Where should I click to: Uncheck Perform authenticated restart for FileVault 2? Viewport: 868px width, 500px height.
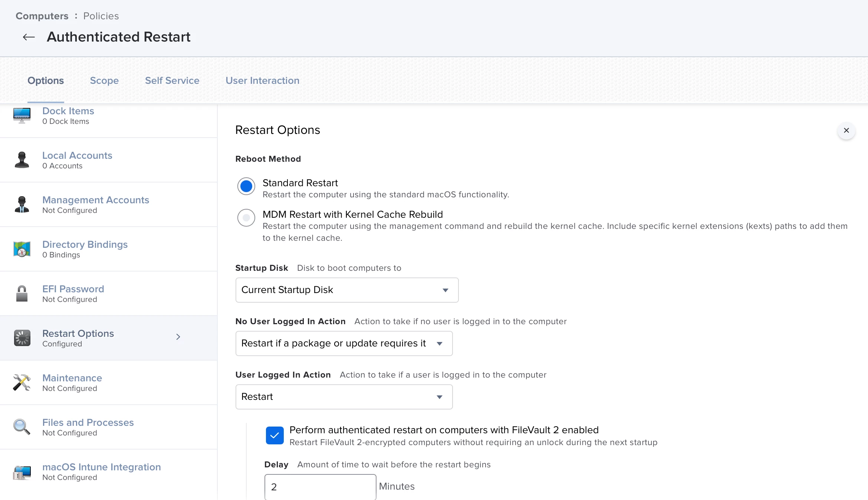tap(275, 435)
